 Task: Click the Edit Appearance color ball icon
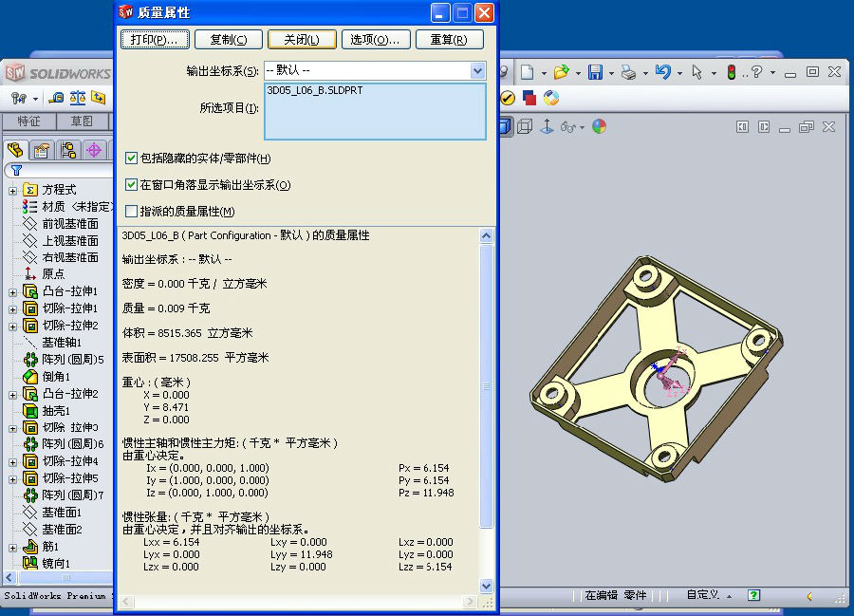(599, 126)
